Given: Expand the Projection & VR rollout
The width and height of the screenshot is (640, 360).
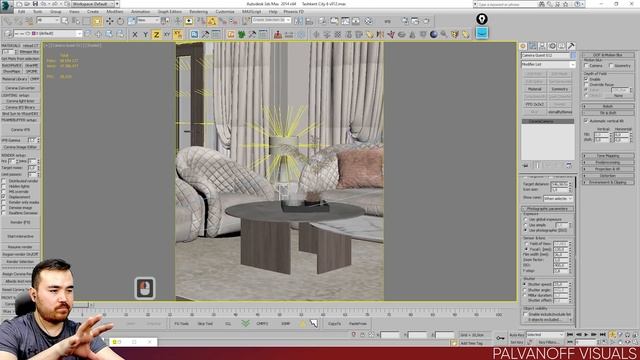Looking at the screenshot, I should click(608, 169).
